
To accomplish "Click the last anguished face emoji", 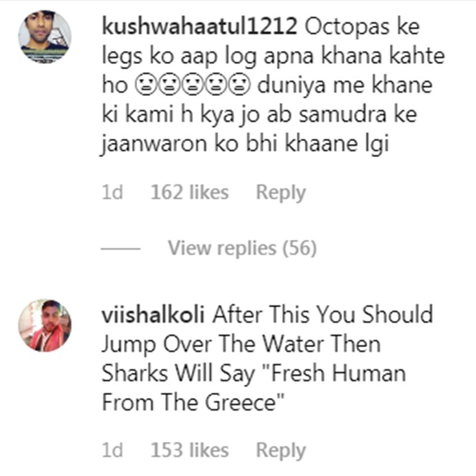I will (239, 85).
